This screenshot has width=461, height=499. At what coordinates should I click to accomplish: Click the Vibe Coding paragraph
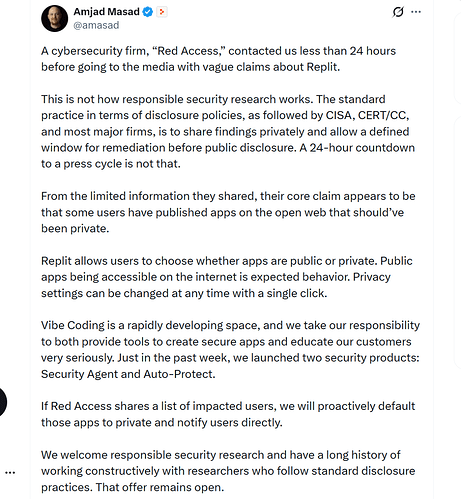[230, 349]
